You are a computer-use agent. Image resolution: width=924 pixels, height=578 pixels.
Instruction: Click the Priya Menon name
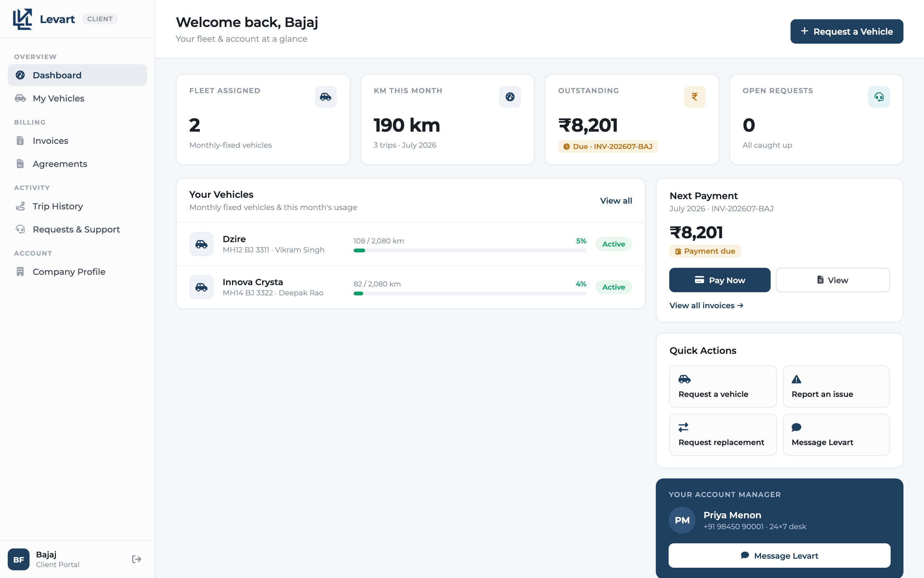(732, 515)
